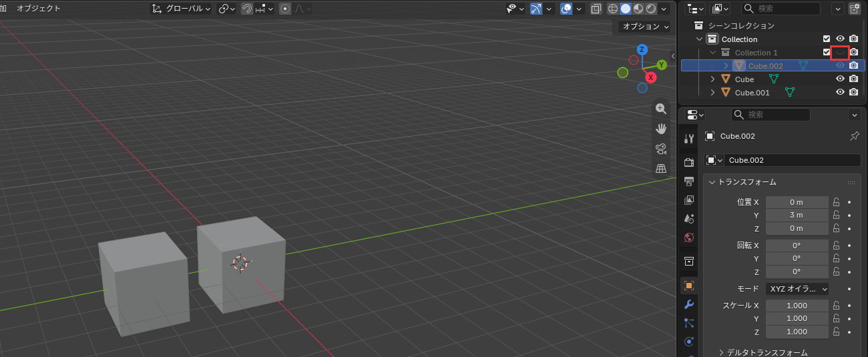
Task: Open pivot point dropdown in header
Action: pos(226,9)
